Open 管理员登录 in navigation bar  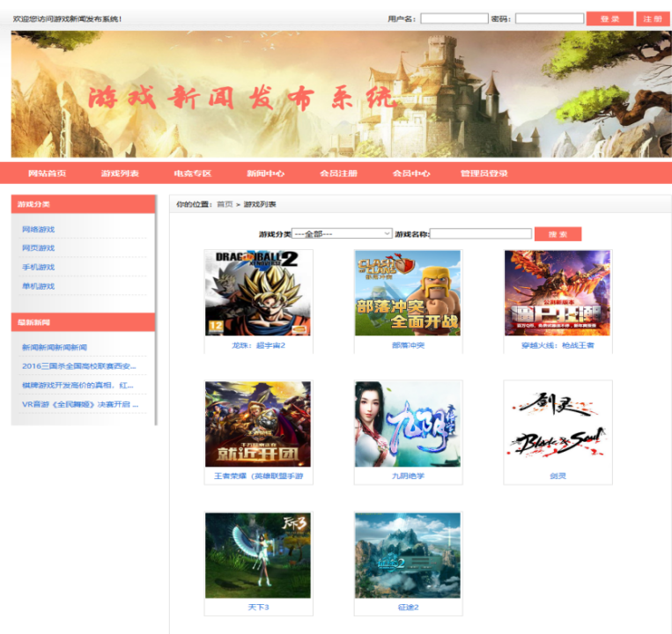(x=484, y=173)
